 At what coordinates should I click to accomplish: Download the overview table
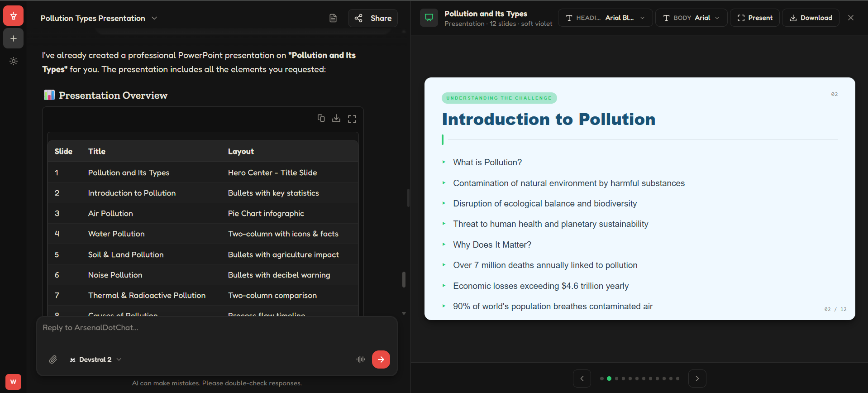[x=336, y=118]
